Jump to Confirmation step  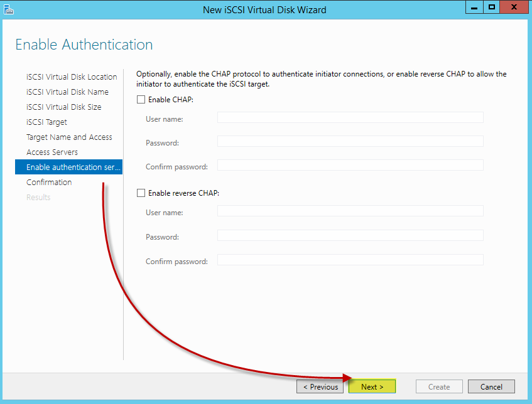[49, 182]
